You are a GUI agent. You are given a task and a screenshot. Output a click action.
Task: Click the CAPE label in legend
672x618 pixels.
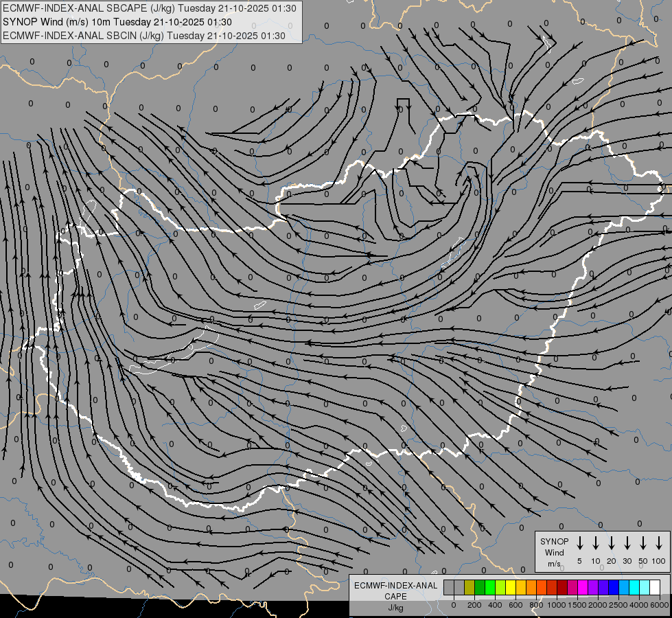point(395,597)
